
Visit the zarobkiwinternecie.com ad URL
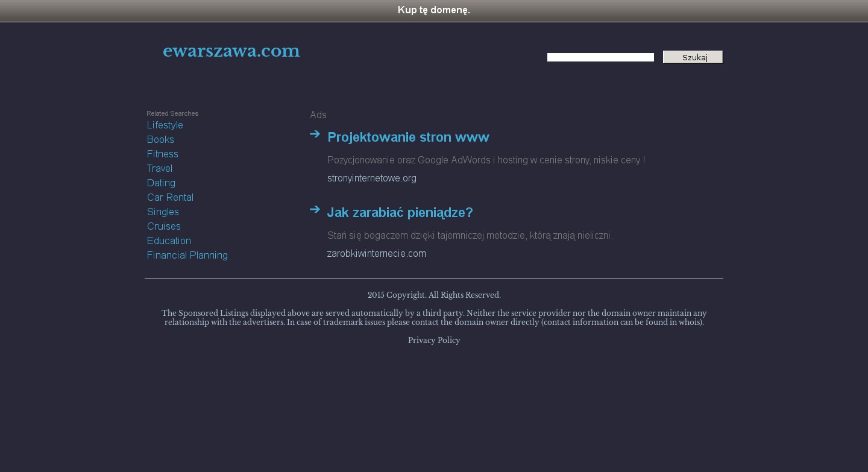[377, 254]
